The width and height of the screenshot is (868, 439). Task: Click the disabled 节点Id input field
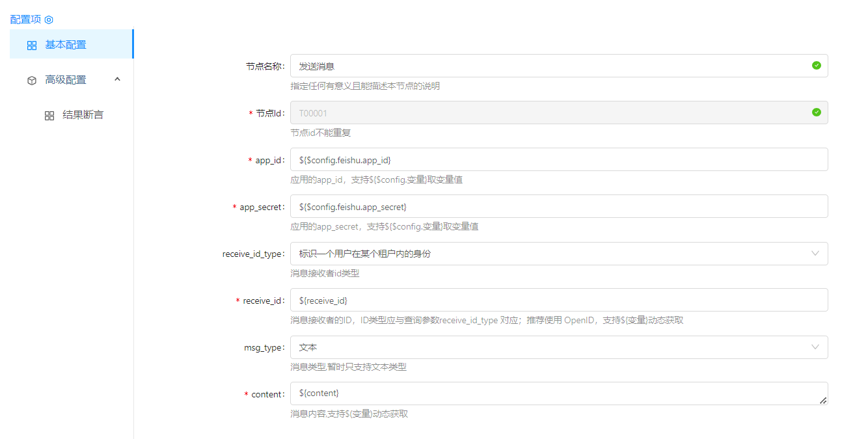[547, 113]
